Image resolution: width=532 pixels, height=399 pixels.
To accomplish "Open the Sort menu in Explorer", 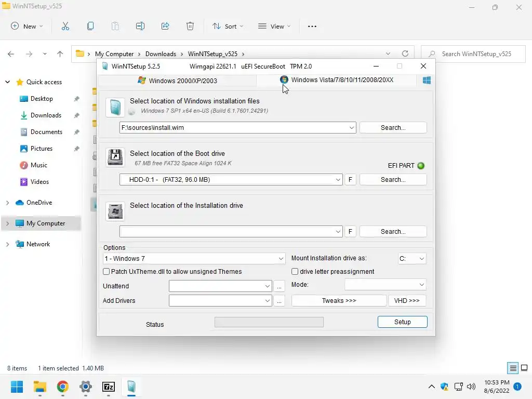I will 228,26.
